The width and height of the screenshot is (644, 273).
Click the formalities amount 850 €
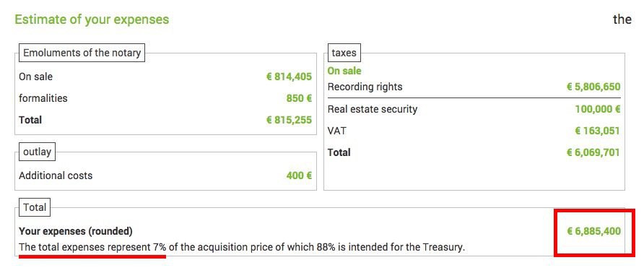299,99
